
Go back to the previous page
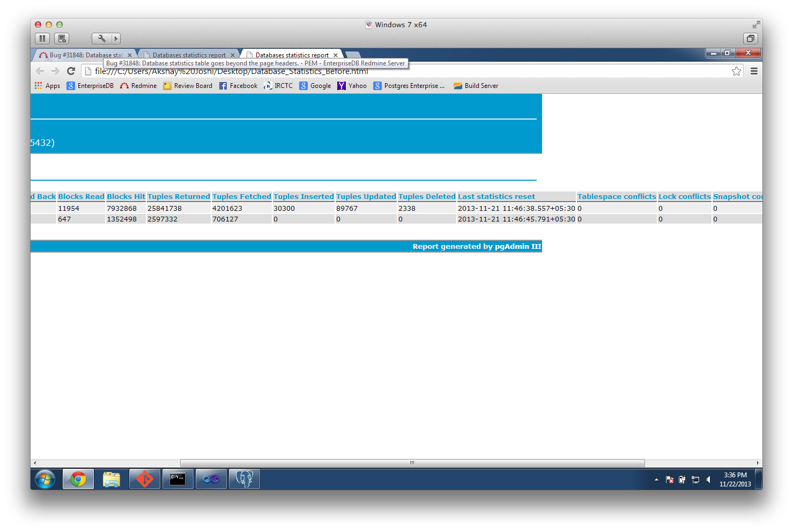[x=40, y=71]
